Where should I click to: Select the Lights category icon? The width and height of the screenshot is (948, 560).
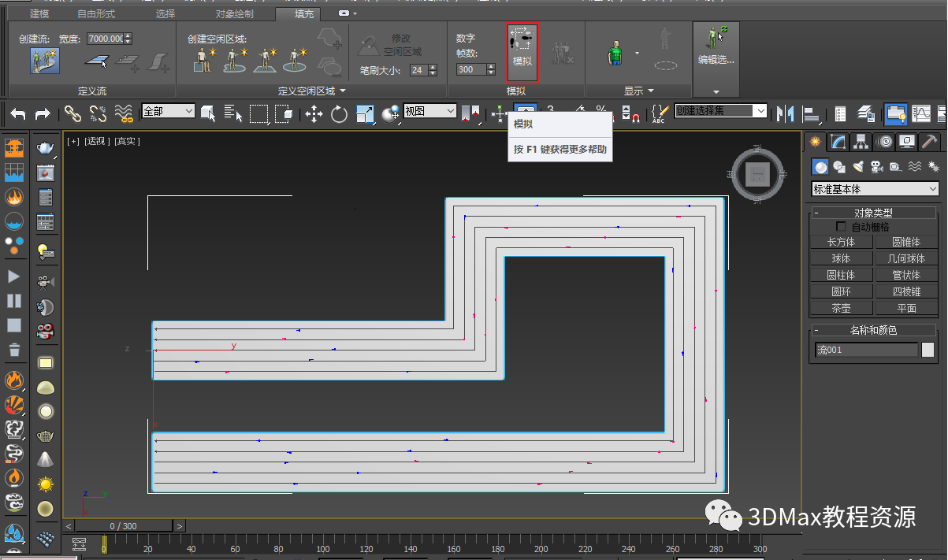pos(858,167)
